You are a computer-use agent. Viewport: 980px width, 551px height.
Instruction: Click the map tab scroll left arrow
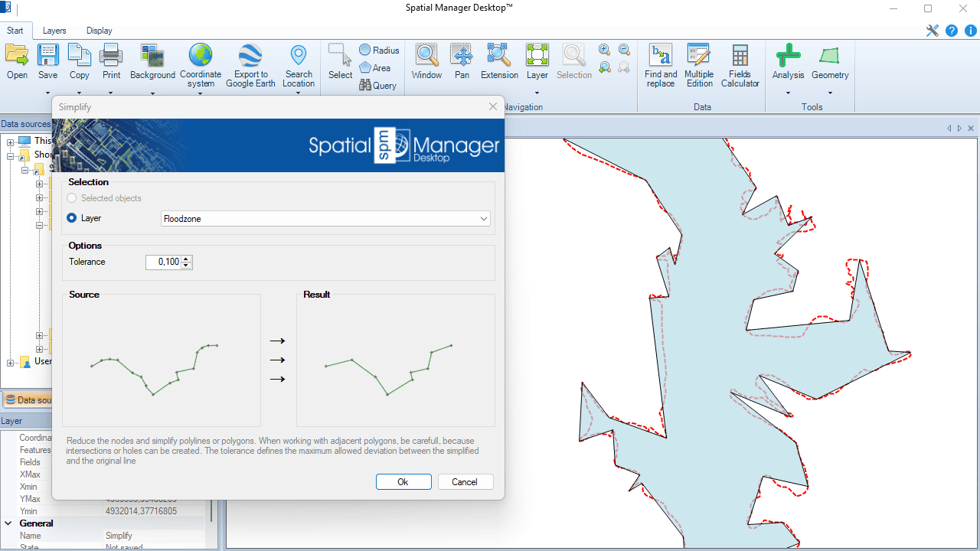[949, 129]
